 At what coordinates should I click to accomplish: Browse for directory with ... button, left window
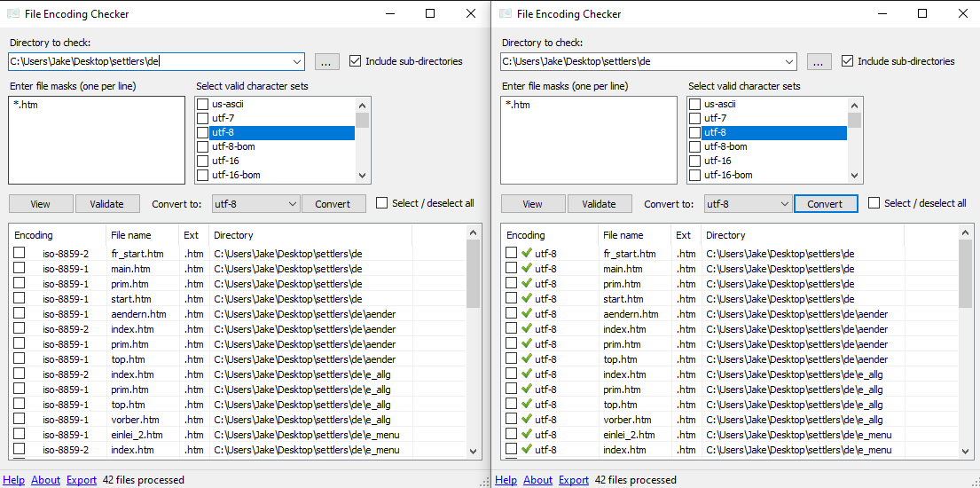pos(327,61)
